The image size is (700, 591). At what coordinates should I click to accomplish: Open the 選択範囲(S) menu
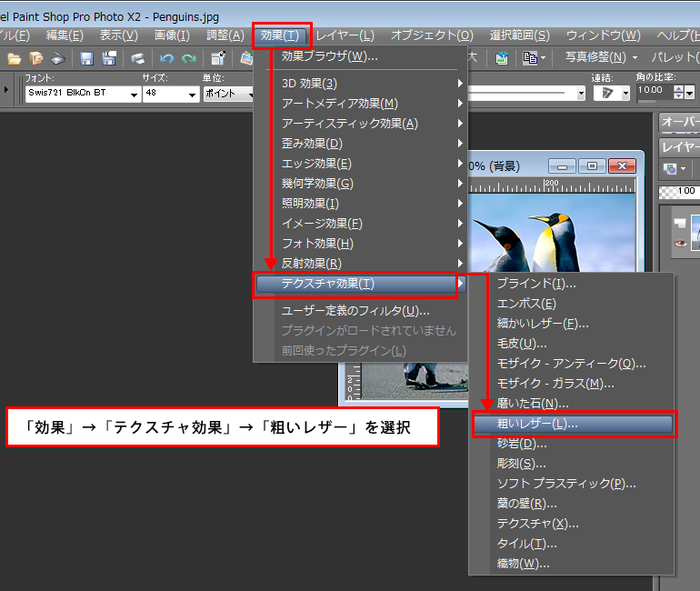tap(520, 35)
